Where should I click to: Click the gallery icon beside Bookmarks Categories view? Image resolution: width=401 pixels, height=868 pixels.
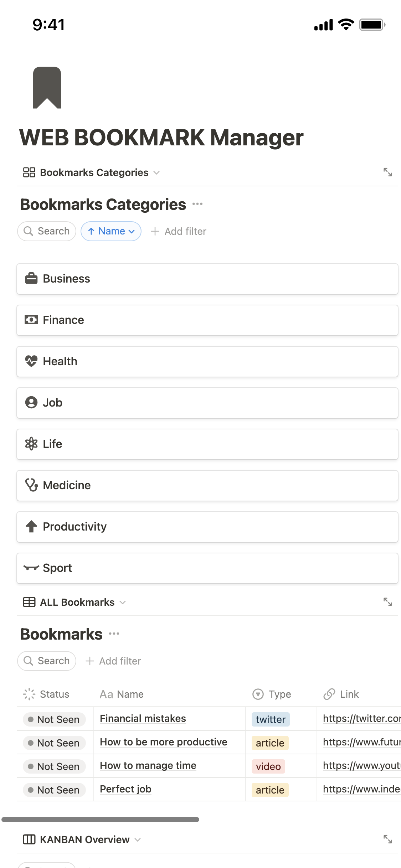[29, 172]
